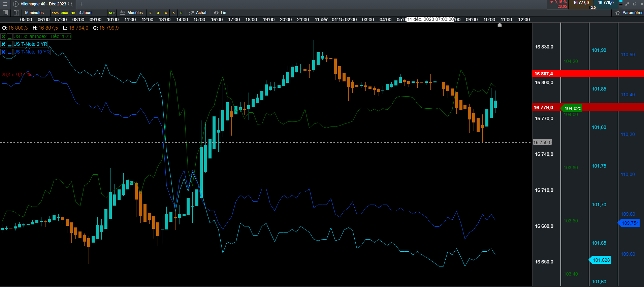Click the 16 650,0 price axis label
Screen dimensions: 644x287
544,262
